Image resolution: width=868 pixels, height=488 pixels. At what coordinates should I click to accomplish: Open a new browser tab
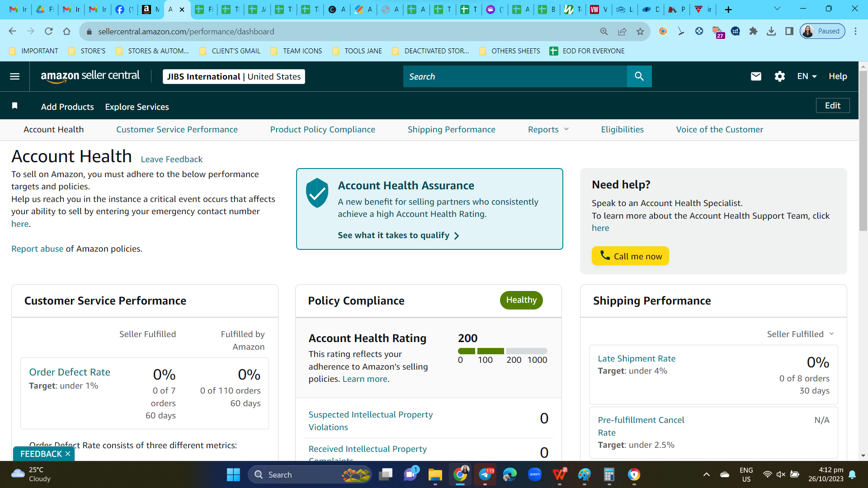728,9
